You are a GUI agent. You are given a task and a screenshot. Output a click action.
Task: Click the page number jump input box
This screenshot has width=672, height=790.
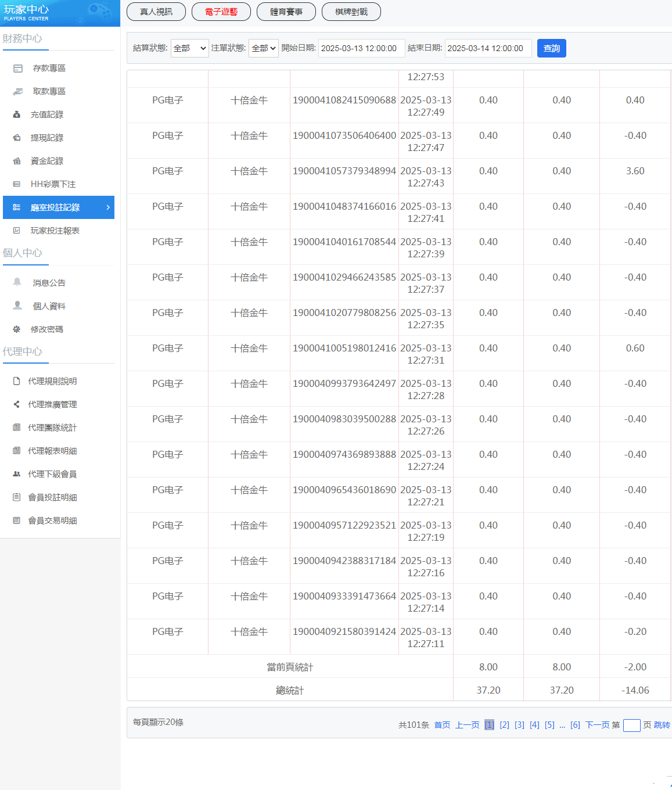631,726
